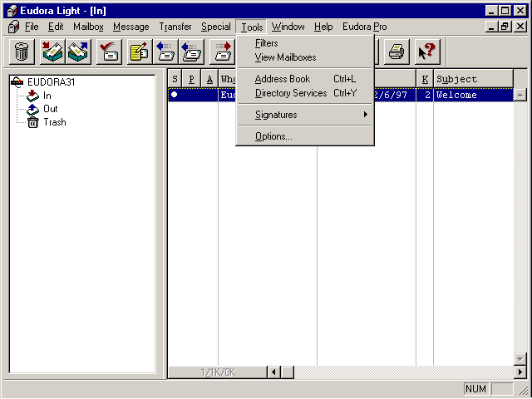Restore the inner In mailbox window
This screenshot has width=532, height=399.
tap(505, 27)
